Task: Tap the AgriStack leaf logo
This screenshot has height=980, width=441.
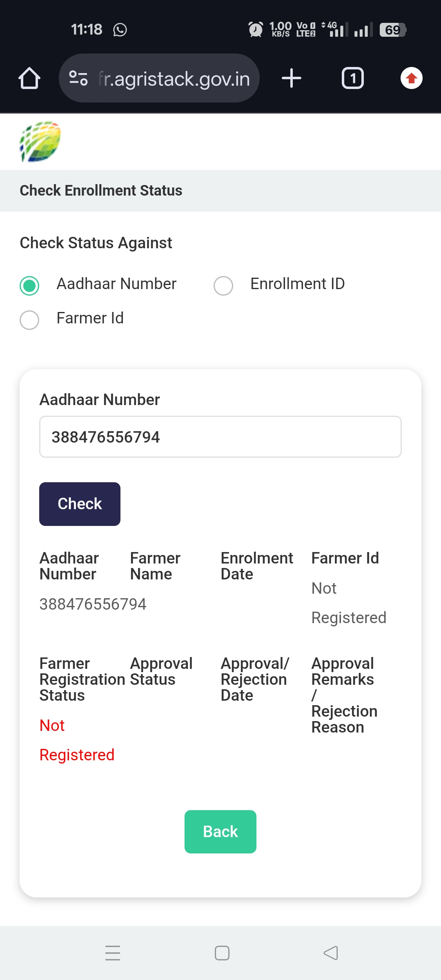Action: tap(40, 142)
